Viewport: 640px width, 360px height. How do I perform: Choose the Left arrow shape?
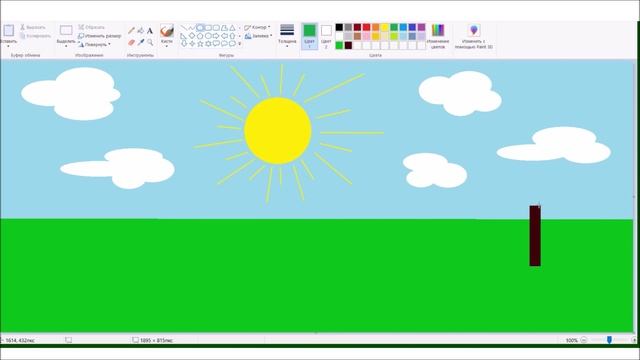click(224, 36)
